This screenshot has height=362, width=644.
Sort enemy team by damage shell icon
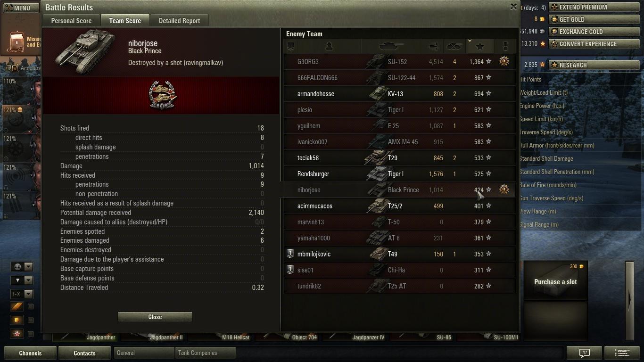coord(433,46)
